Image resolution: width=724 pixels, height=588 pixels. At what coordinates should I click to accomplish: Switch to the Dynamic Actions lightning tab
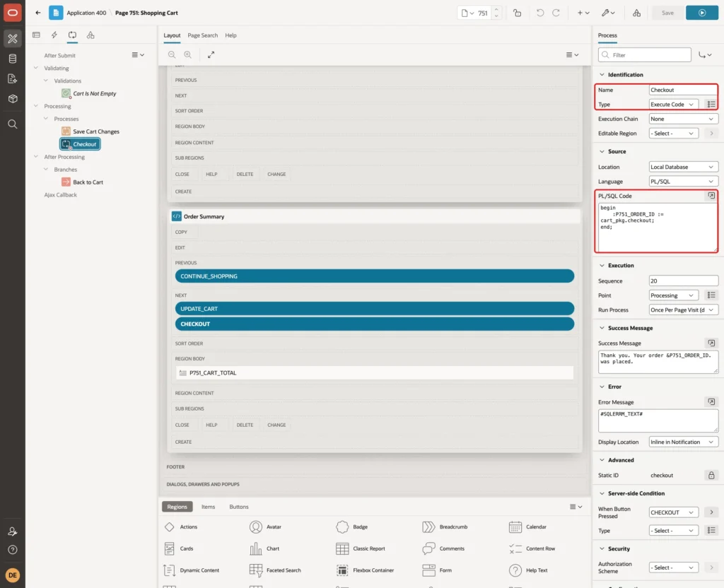pos(54,35)
